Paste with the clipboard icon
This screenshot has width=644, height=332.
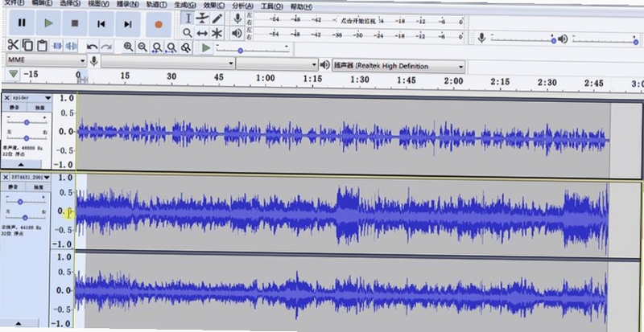click(x=42, y=46)
